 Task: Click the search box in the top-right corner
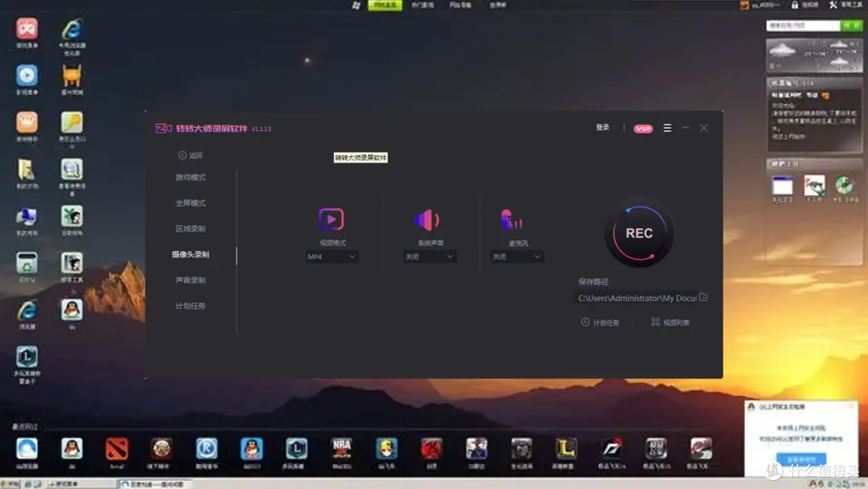click(803, 26)
